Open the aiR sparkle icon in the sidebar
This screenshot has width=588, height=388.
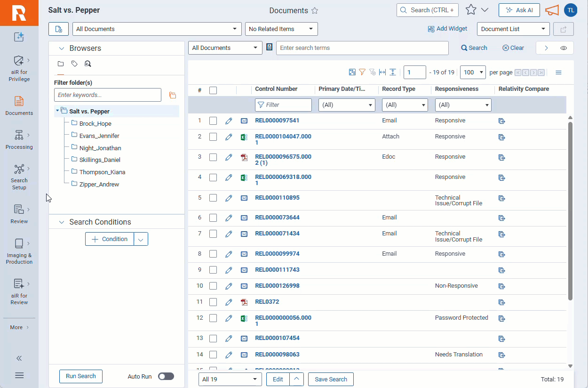click(x=19, y=37)
